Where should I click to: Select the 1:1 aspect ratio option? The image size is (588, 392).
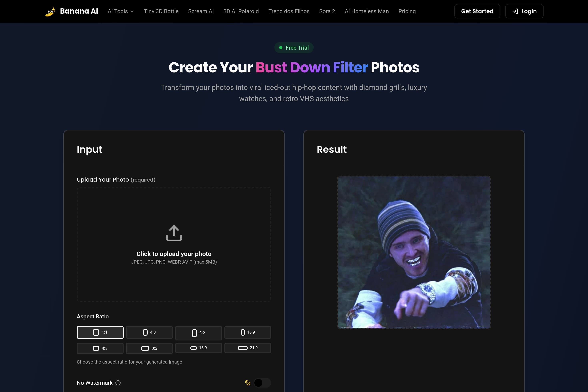tap(100, 332)
